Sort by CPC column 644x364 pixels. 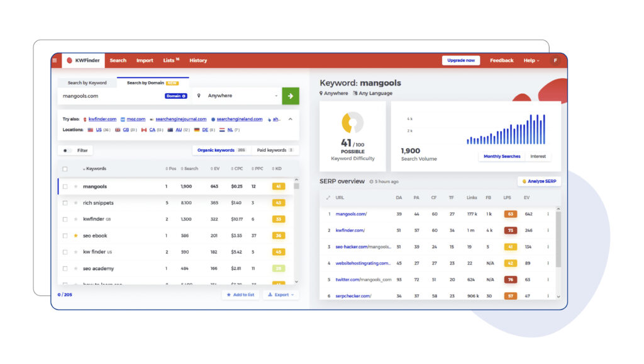pos(237,169)
